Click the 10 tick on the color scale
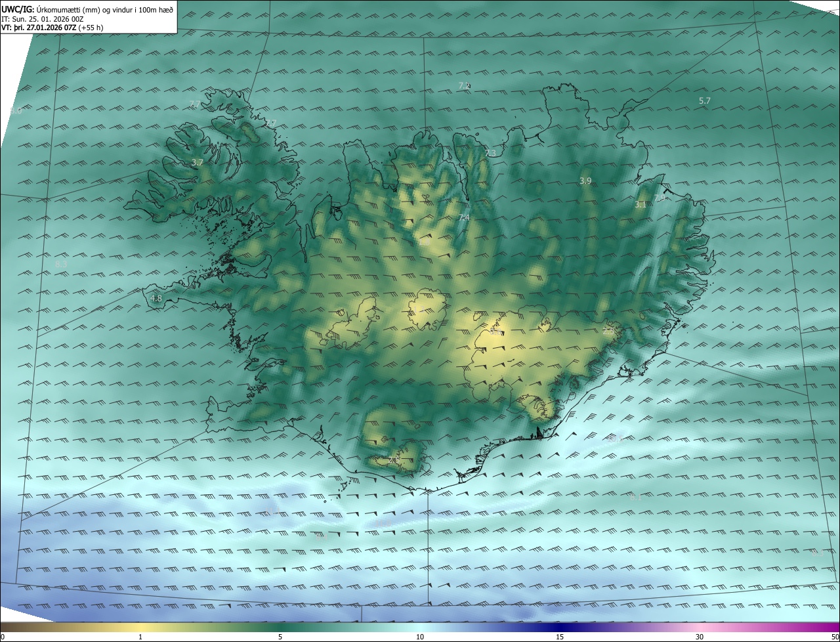 click(420, 637)
